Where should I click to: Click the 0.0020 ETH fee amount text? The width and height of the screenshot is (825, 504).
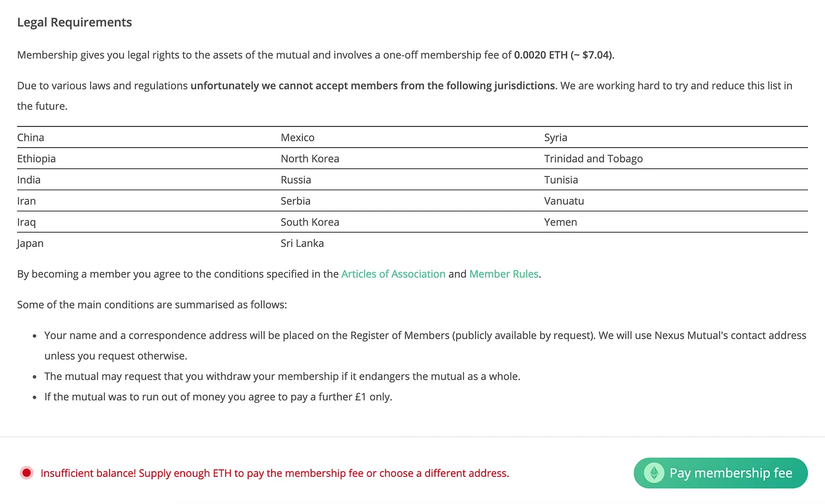tap(540, 55)
